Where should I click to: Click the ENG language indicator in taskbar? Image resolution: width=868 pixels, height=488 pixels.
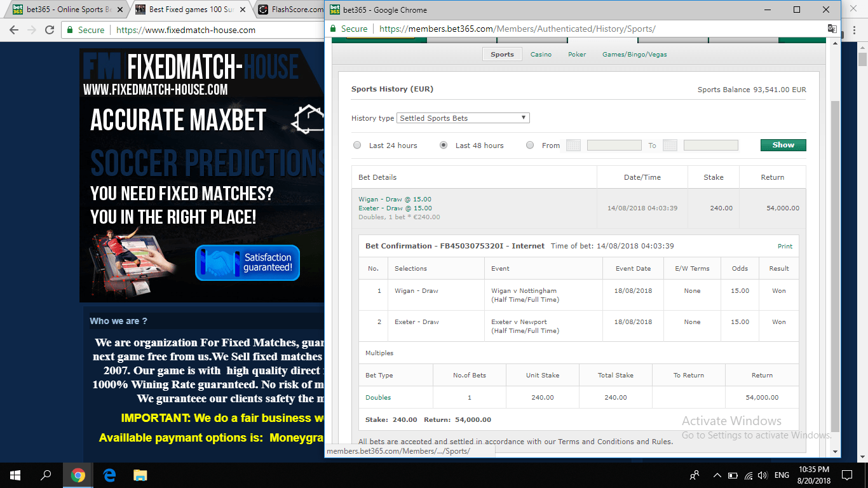coord(782,475)
